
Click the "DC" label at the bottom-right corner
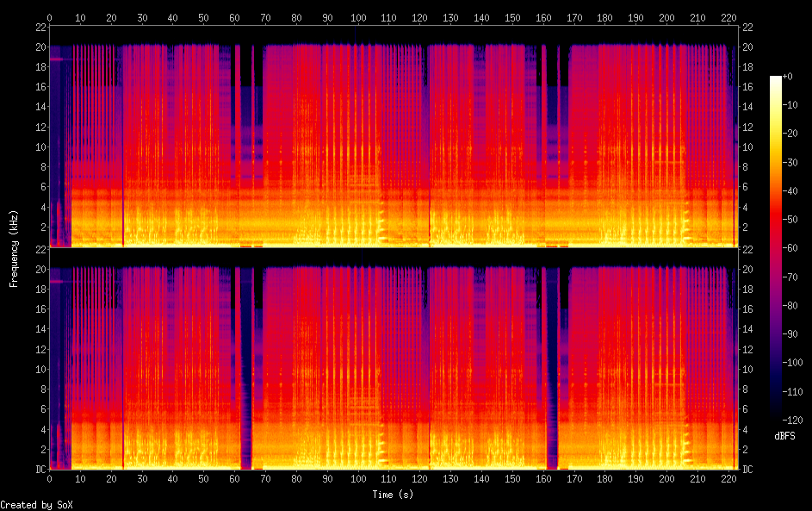click(x=748, y=470)
